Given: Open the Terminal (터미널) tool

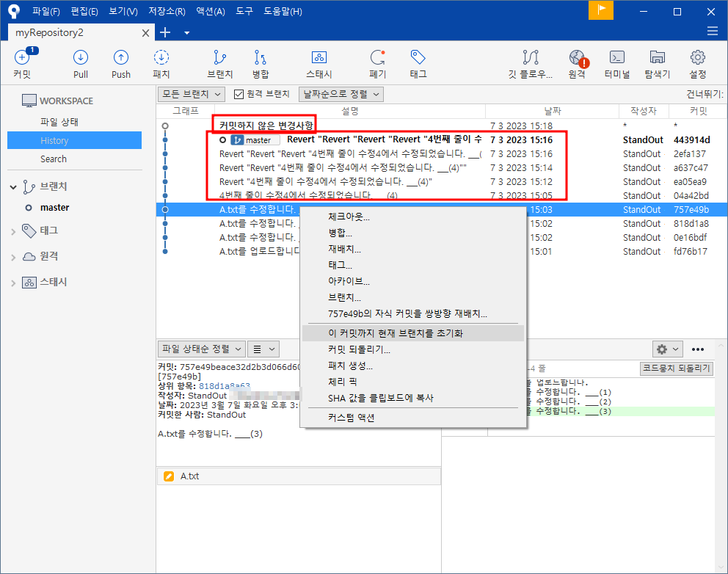Looking at the screenshot, I should click(617, 64).
